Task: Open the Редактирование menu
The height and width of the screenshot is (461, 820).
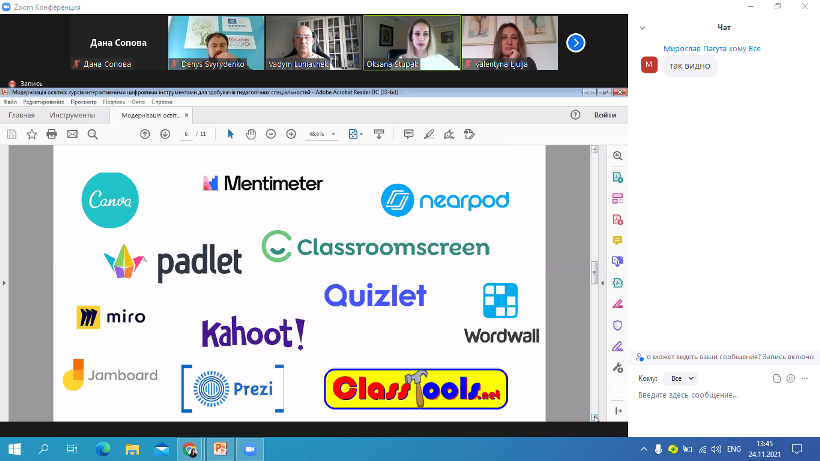Action: (x=43, y=102)
